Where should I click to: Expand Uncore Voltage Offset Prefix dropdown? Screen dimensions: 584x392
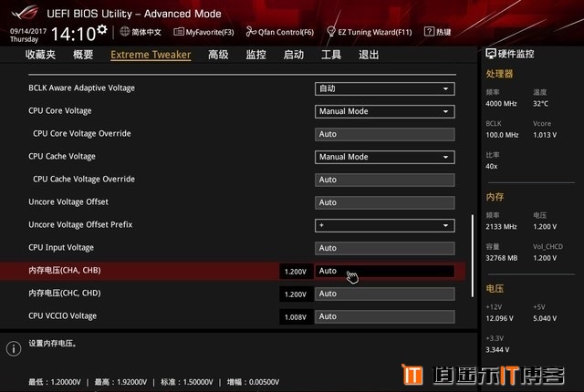(x=385, y=225)
